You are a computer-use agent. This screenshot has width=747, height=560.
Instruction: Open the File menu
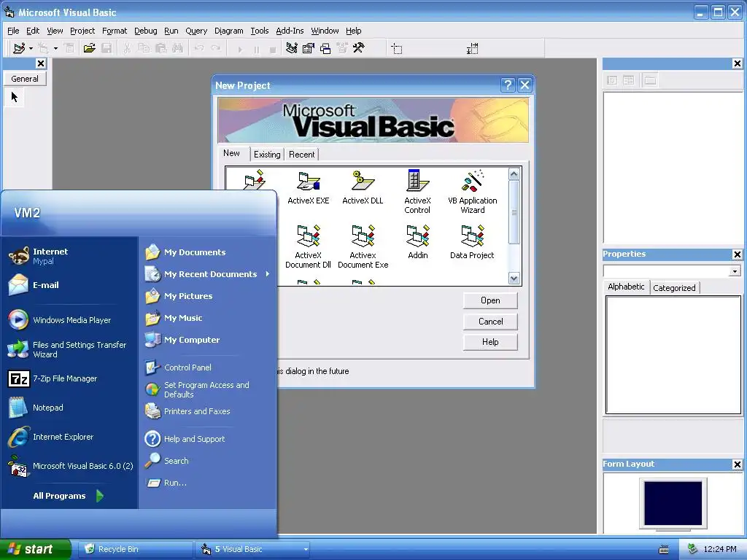point(13,31)
